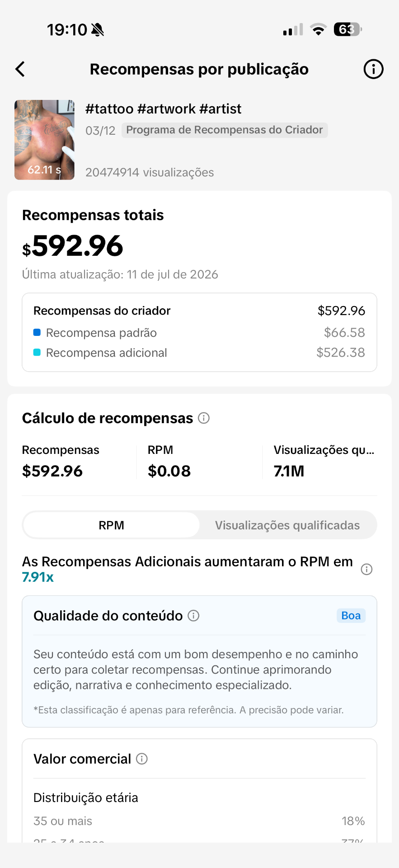Tap the battery indicator in status bar
399x868 pixels.
(x=347, y=29)
